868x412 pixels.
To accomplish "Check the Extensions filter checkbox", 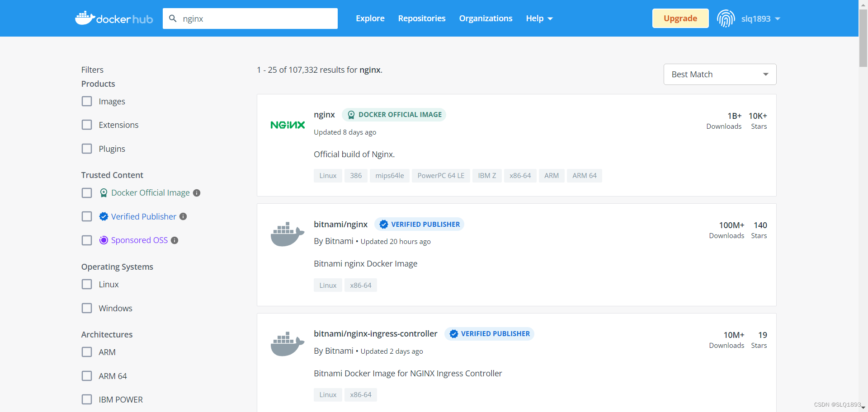I will (x=87, y=125).
